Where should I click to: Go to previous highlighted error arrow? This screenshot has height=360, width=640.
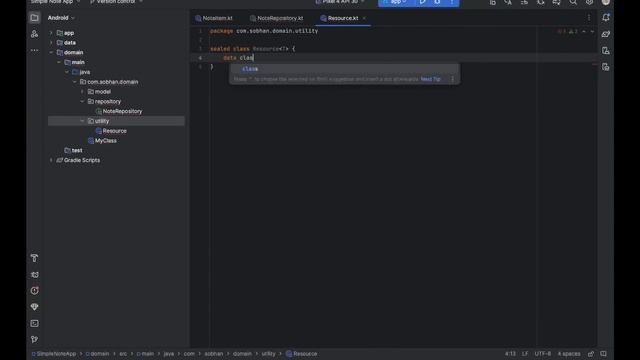pos(584,31)
